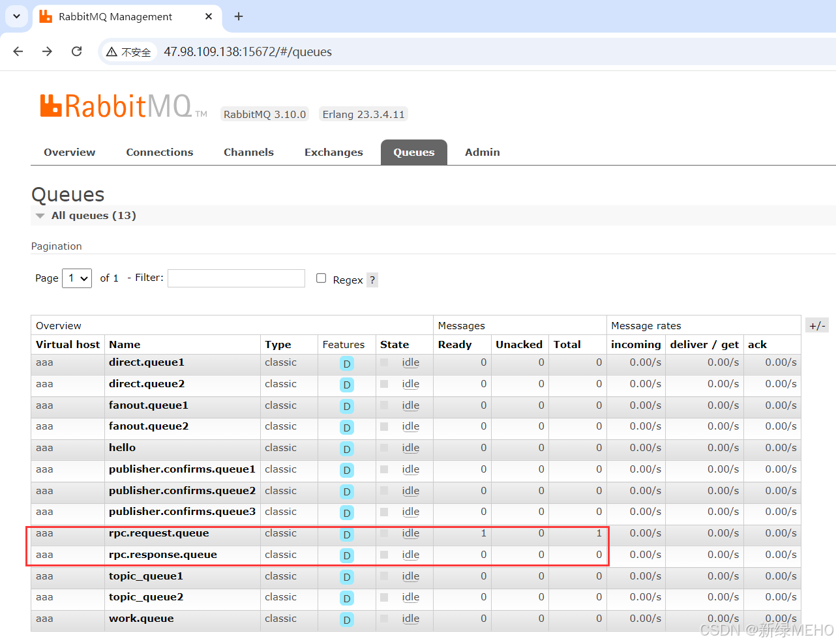
Task: Click the D icon on topic_queue1 row
Action: pos(346,578)
